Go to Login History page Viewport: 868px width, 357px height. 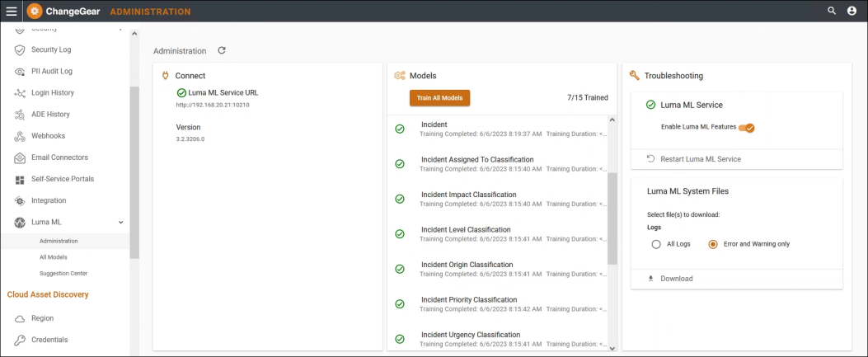click(x=53, y=93)
